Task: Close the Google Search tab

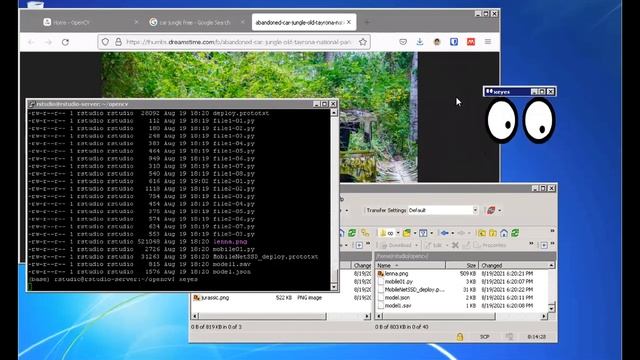Action: pos(242,22)
